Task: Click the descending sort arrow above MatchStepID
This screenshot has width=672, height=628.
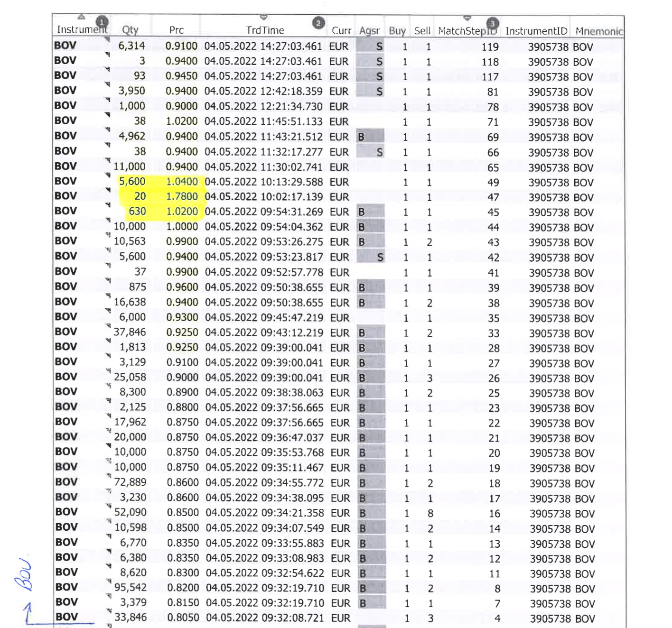Action: [467, 18]
